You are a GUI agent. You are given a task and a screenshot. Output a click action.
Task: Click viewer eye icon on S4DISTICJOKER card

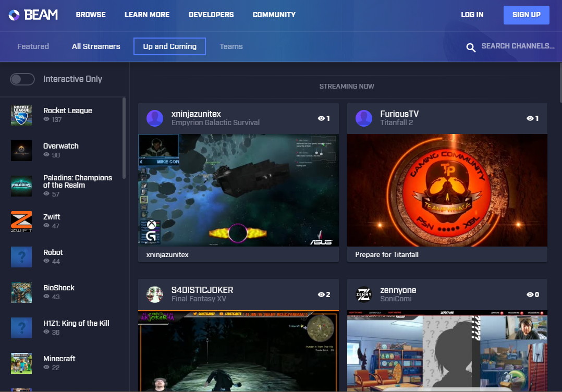(321, 295)
